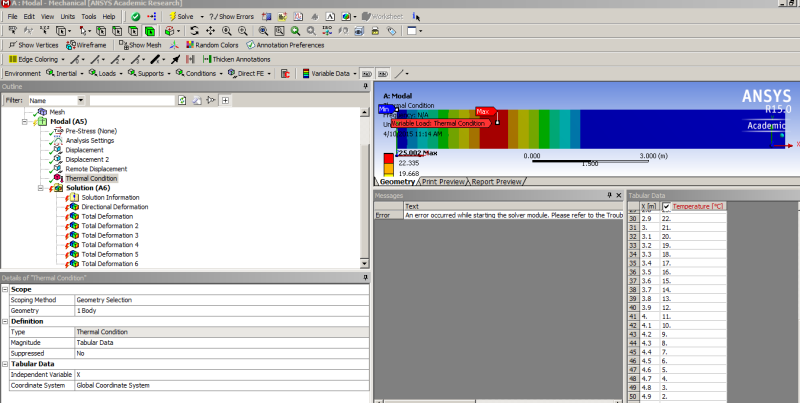Select Directional Deformation in the outline
The width and height of the screenshot is (800, 403).
[x=115, y=207]
